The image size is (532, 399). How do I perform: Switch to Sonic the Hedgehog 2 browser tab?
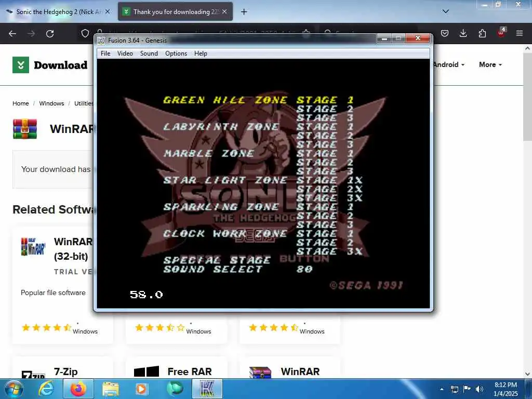(58, 12)
